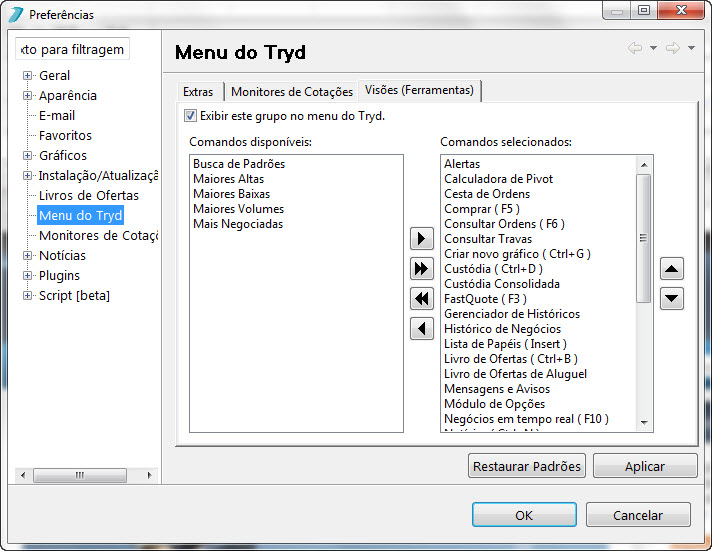Select 'Comprar ( F5 )' command
Screen dimensions: 712x551
coord(482,208)
